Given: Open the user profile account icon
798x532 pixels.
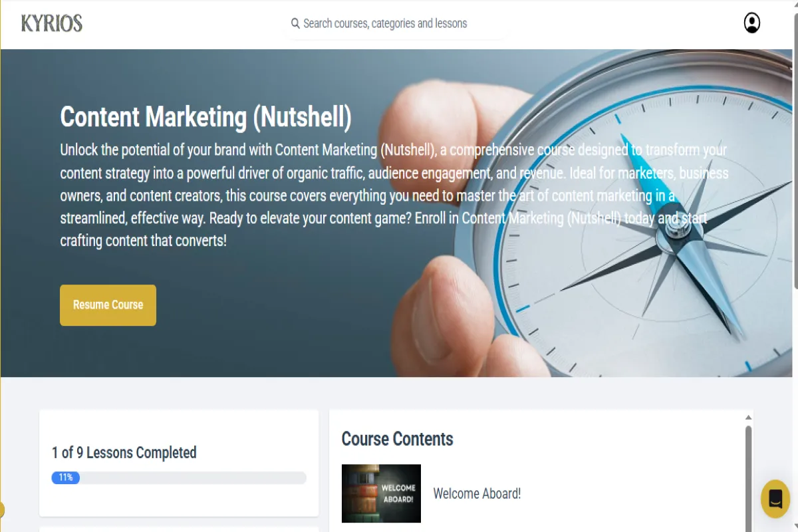Looking at the screenshot, I should click(751, 23).
